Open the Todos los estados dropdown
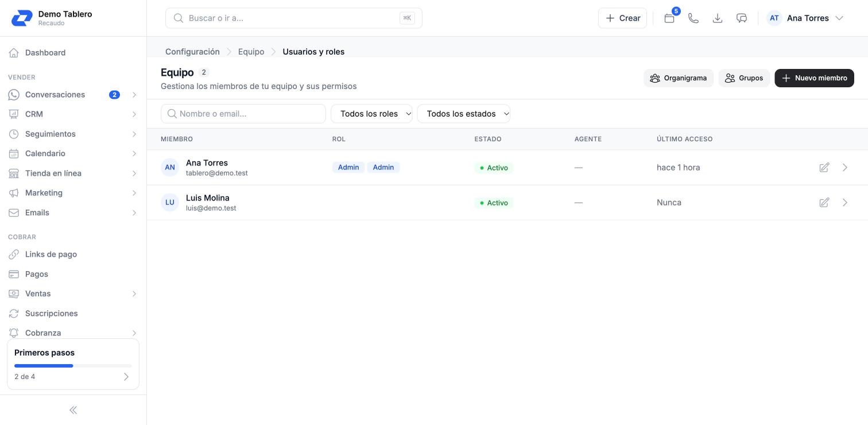This screenshot has height=425, width=868. coord(464,114)
